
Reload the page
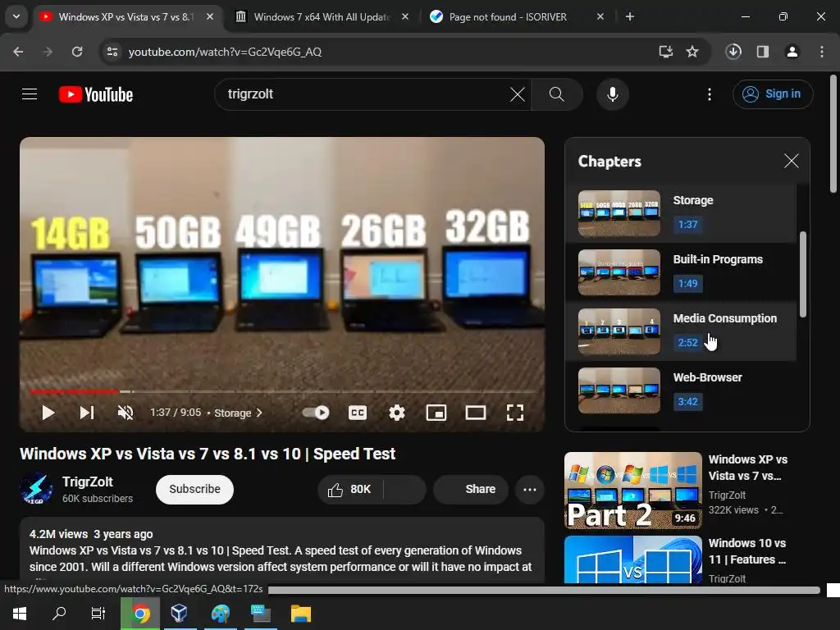click(x=77, y=52)
